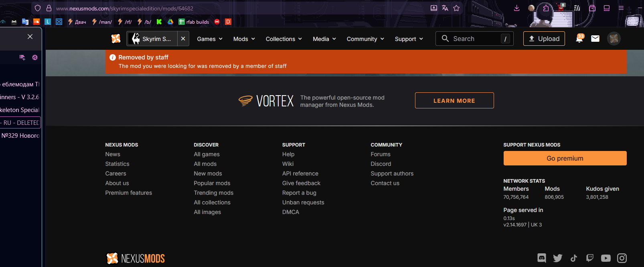Open the red D bookmark

(x=228, y=22)
